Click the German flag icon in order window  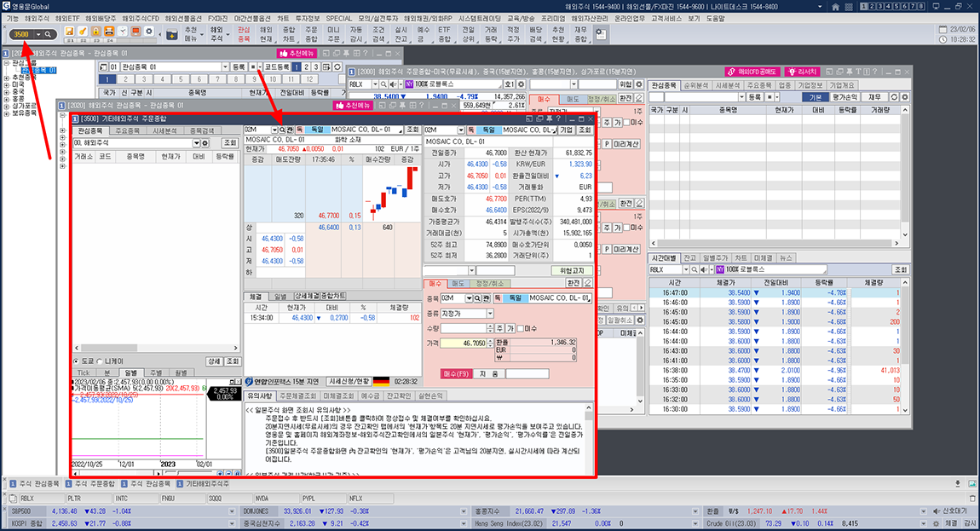click(381, 381)
